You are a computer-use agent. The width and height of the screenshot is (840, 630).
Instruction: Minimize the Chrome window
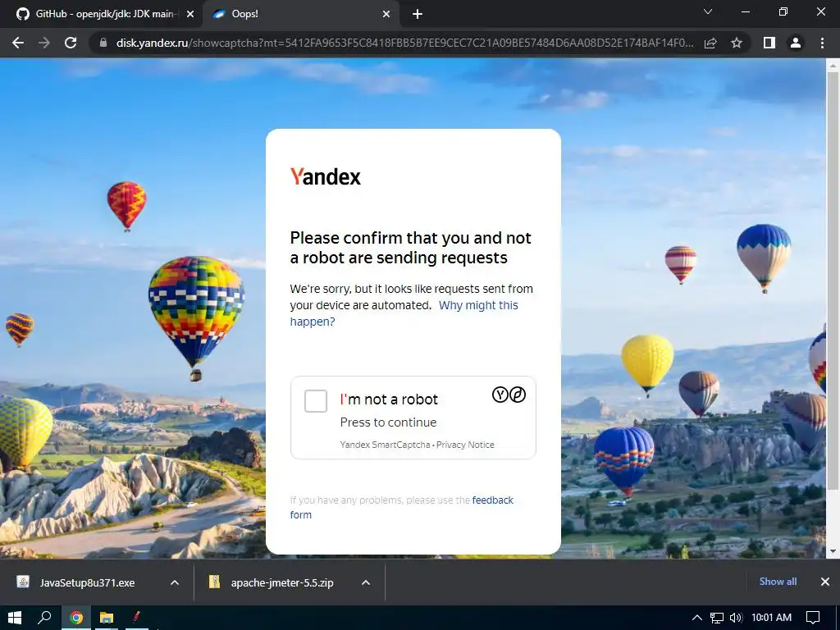[746, 11]
